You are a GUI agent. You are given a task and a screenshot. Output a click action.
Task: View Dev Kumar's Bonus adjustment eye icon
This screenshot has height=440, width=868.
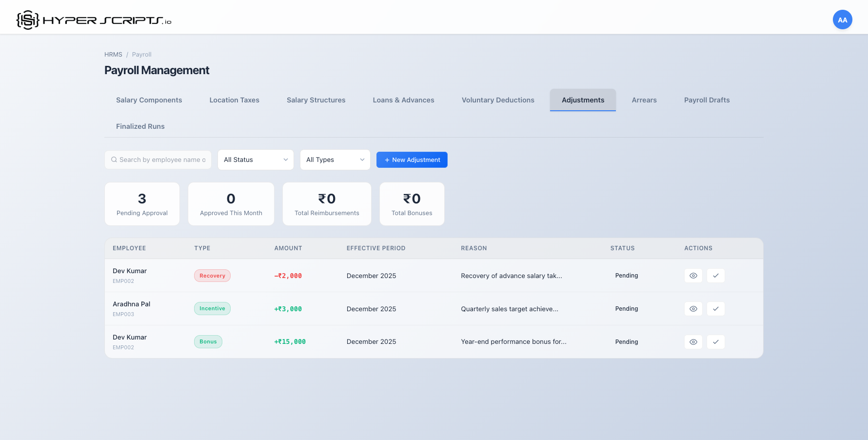693,342
